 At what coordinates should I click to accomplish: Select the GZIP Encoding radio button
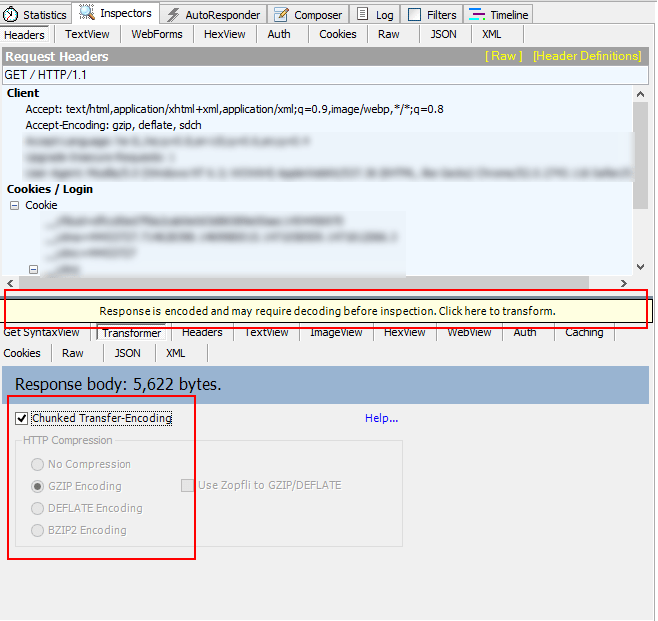tap(37, 486)
